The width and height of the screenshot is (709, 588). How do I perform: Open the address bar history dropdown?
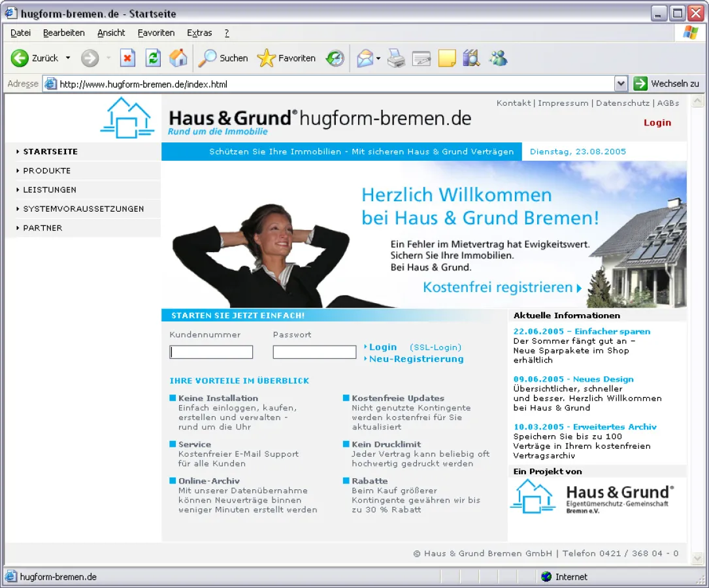[621, 83]
